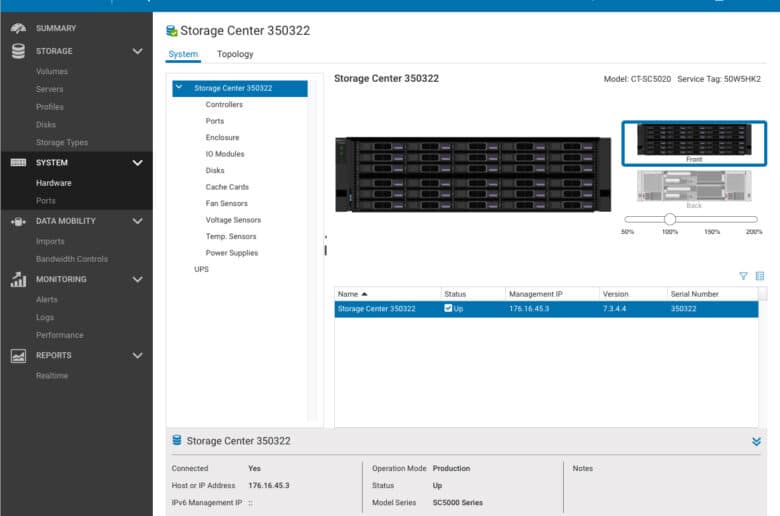The height and width of the screenshot is (516, 780).
Task: Open Alerts under Monitoring
Action: click(x=47, y=300)
